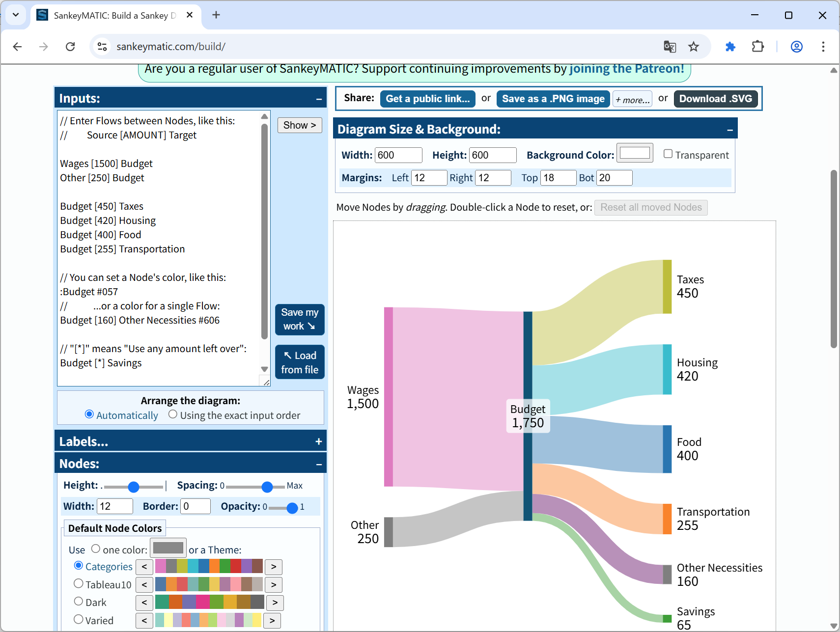840x632 pixels.
Task: Follow the joining the Patreon link
Action: click(x=627, y=69)
